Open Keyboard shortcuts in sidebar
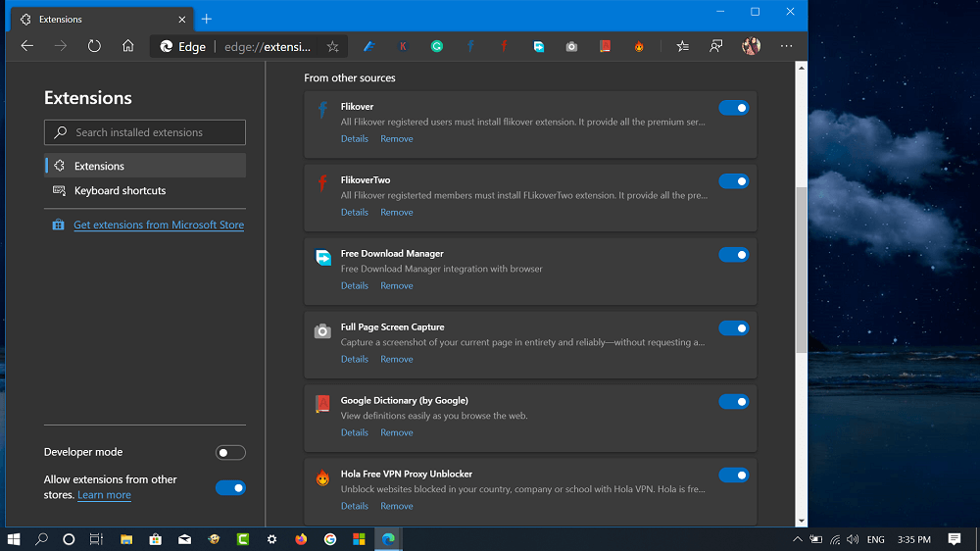Screen dimensions: 980x551 [x=145, y=191]
